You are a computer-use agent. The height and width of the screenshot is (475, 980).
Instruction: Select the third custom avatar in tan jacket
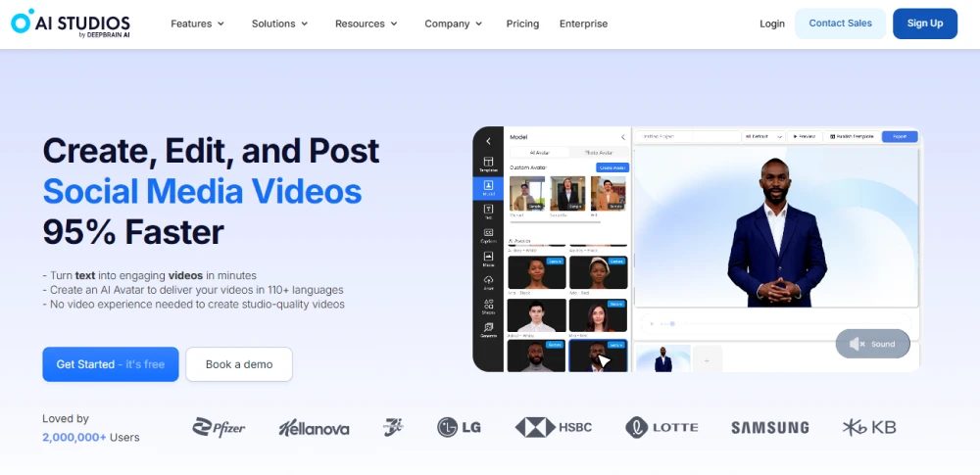click(x=609, y=193)
